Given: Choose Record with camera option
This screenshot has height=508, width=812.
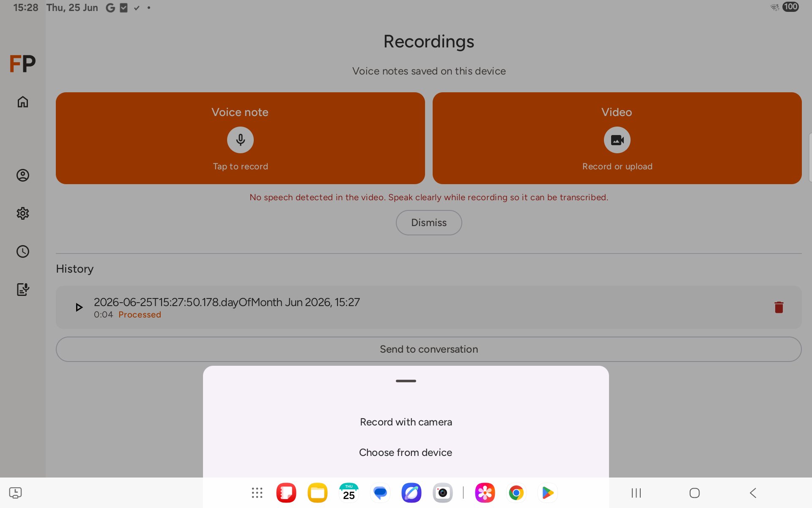Looking at the screenshot, I should click(406, 422).
